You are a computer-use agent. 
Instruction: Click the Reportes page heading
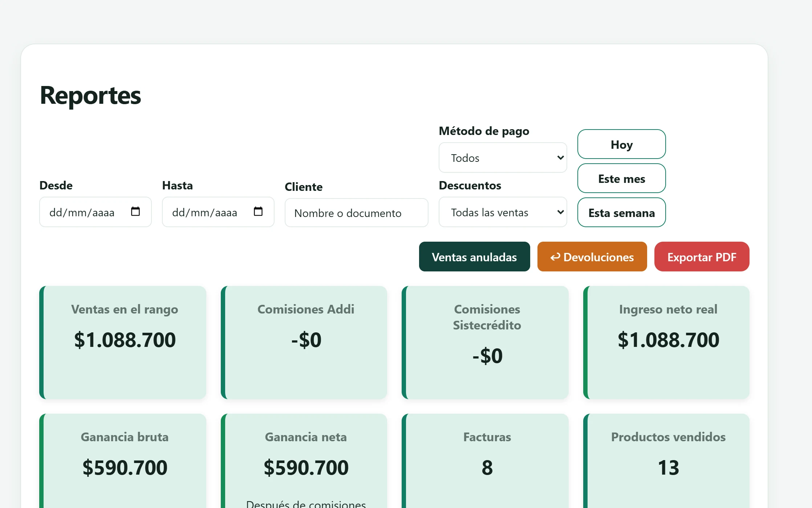click(90, 95)
